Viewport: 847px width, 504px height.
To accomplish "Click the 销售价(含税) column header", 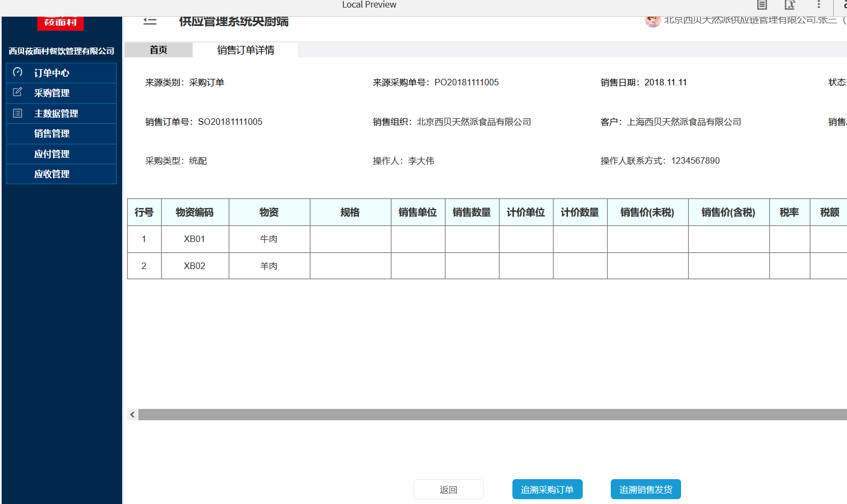I will [x=729, y=212].
